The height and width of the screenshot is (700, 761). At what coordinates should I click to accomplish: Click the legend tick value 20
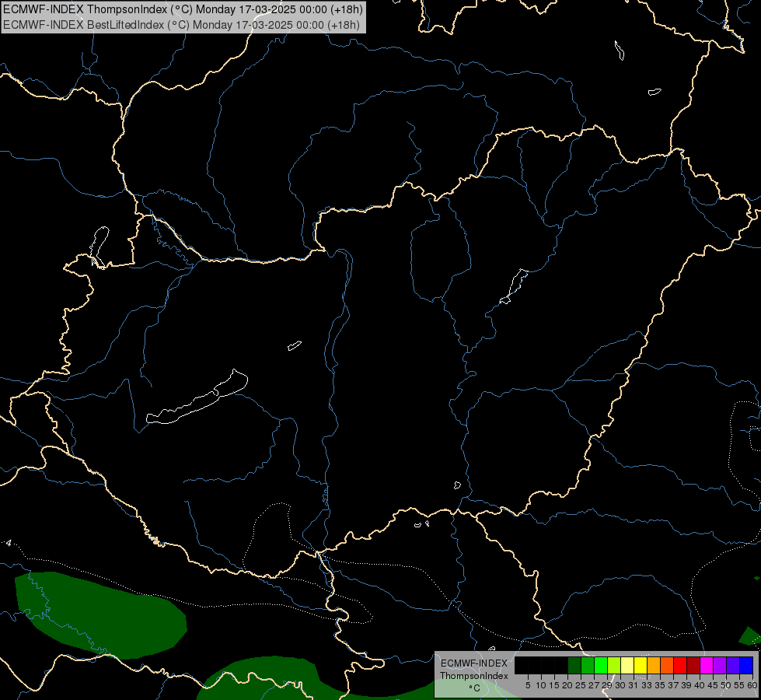[x=567, y=685]
